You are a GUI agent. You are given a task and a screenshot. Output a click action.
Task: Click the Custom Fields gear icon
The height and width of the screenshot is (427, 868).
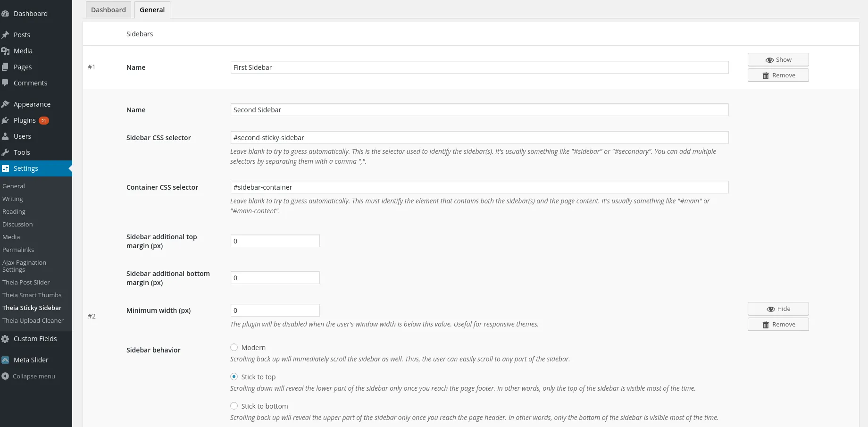point(5,339)
